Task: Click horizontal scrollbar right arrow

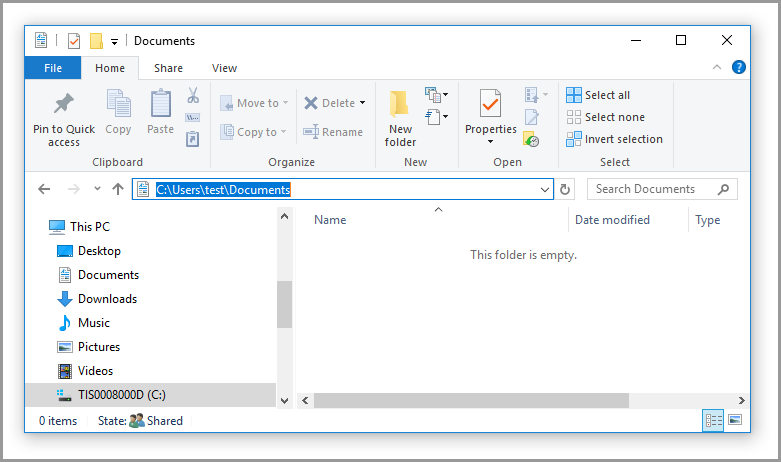Action: 741,400
